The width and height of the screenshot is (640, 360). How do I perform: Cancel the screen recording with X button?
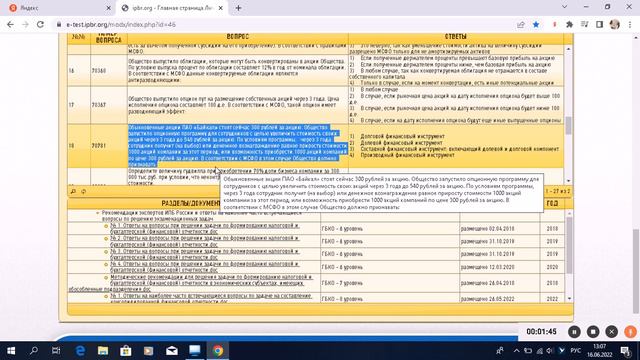click(611, 332)
